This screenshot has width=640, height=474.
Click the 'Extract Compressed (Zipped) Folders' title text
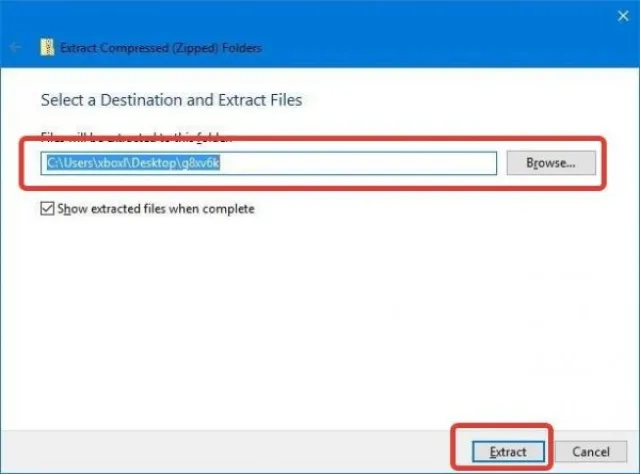(161, 48)
